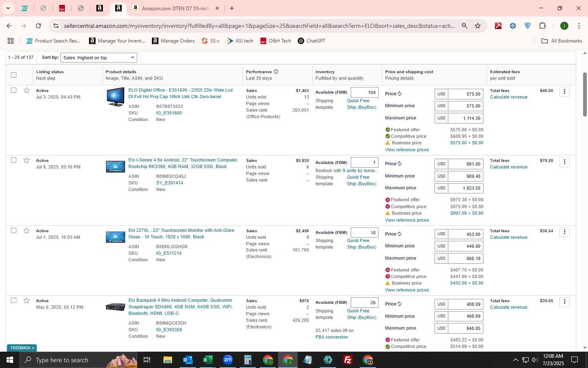Open Outlook from the taskbar
588x368 pixels.
[187, 360]
